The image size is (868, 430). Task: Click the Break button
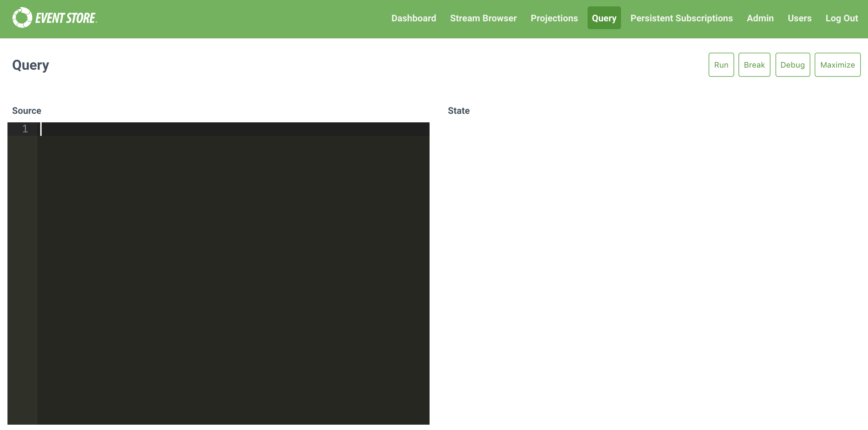click(754, 64)
